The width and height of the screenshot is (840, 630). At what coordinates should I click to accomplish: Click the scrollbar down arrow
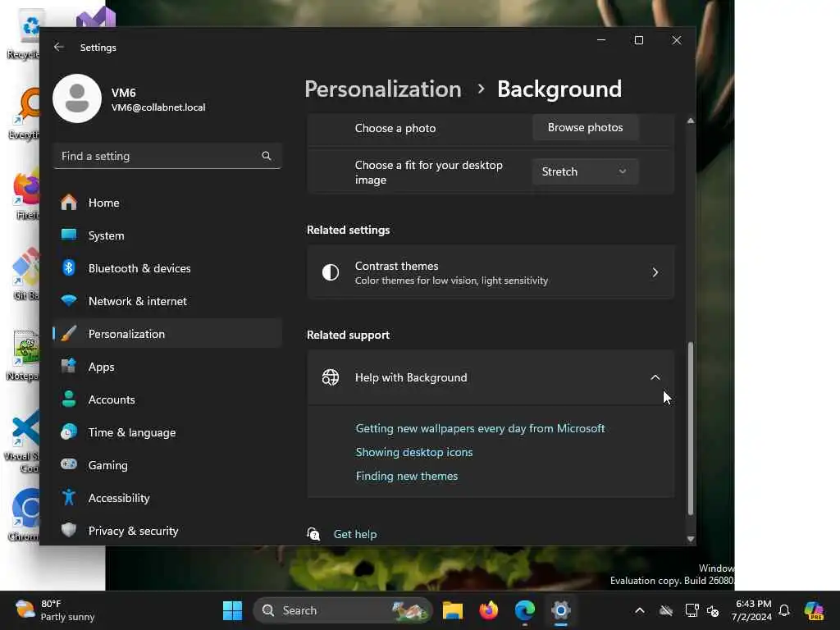(x=691, y=539)
